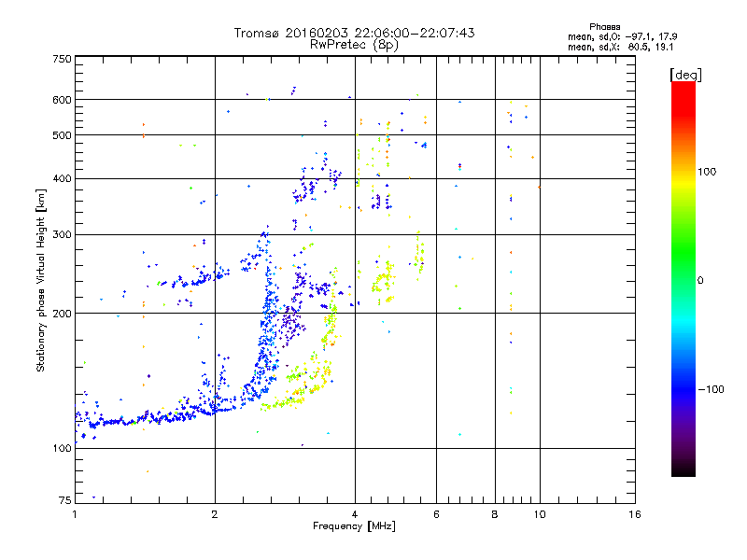Click the y-axis tick label '750'

tap(63, 59)
